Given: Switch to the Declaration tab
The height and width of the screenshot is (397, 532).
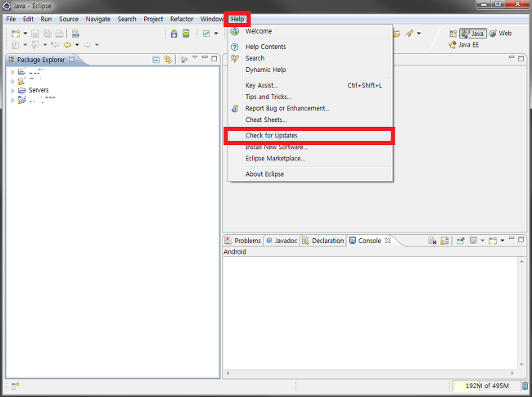Looking at the screenshot, I should (323, 241).
